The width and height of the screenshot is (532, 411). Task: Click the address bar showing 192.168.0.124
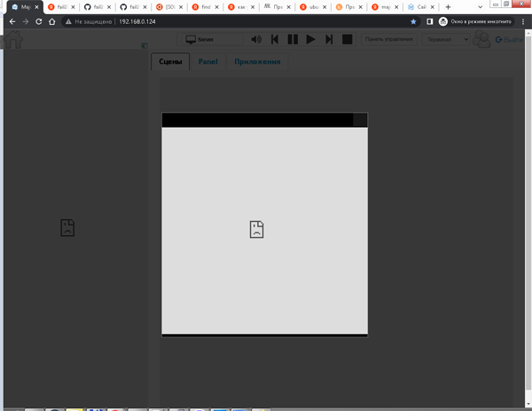222,21
